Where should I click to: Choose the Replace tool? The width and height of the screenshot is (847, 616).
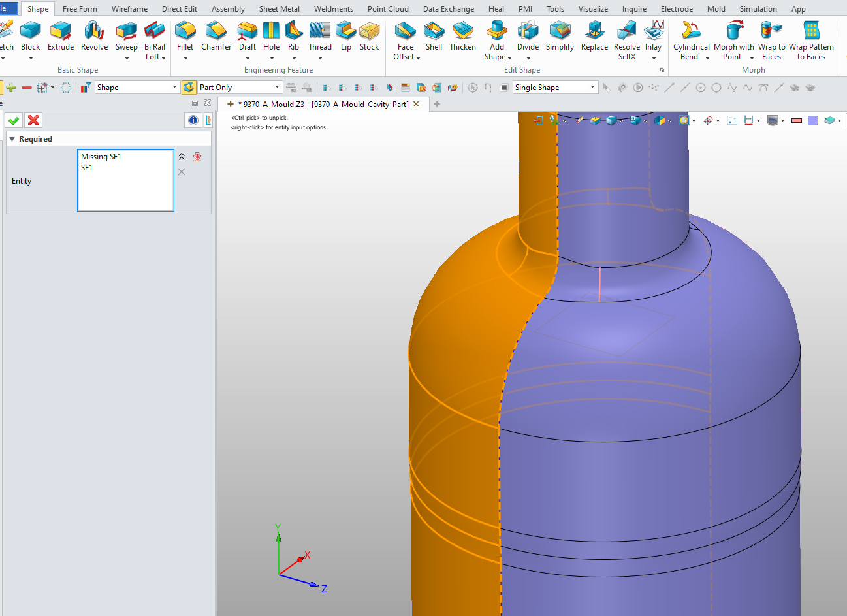[594, 37]
